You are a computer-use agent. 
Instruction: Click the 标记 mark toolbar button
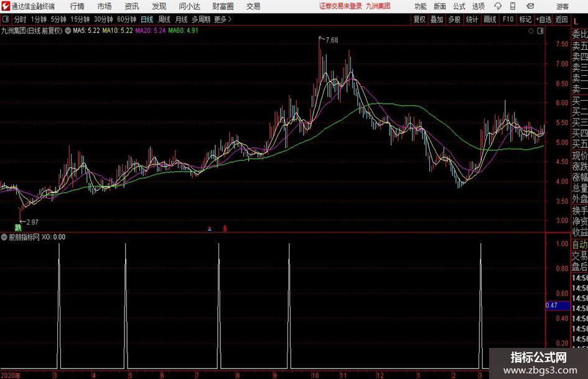coord(525,19)
